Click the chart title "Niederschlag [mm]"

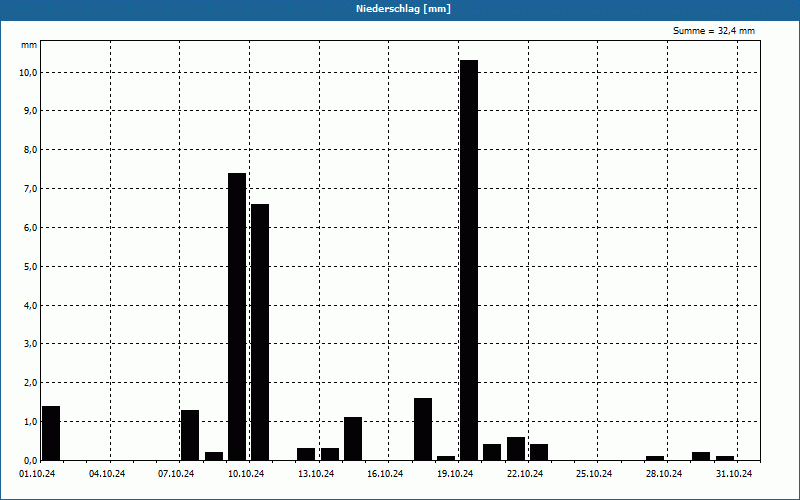(x=403, y=9)
